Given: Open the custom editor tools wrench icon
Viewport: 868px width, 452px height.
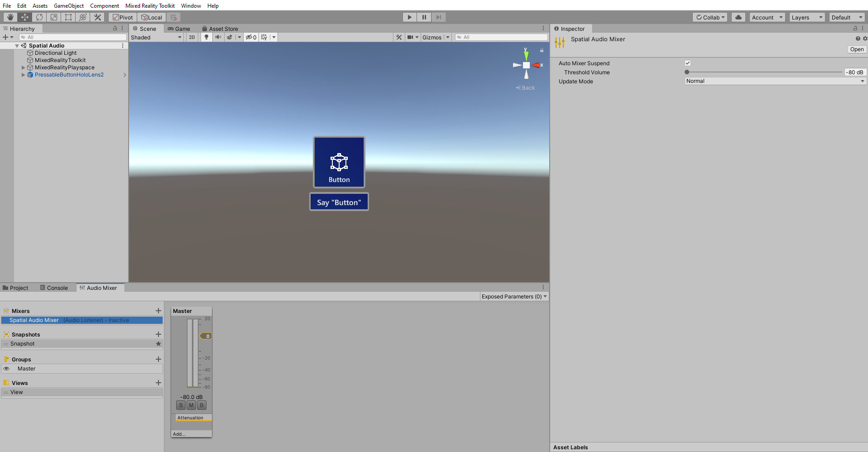Looking at the screenshot, I should (x=97, y=17).
